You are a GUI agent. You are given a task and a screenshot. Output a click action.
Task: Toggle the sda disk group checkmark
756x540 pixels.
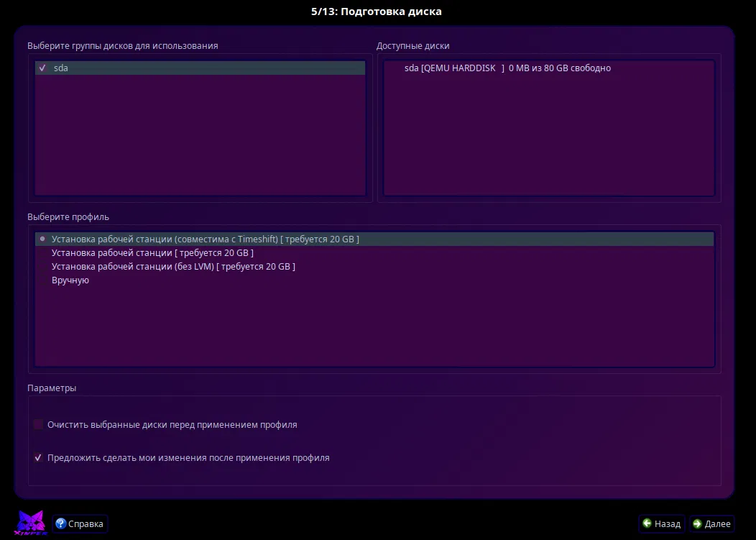(x=42, y=68)
